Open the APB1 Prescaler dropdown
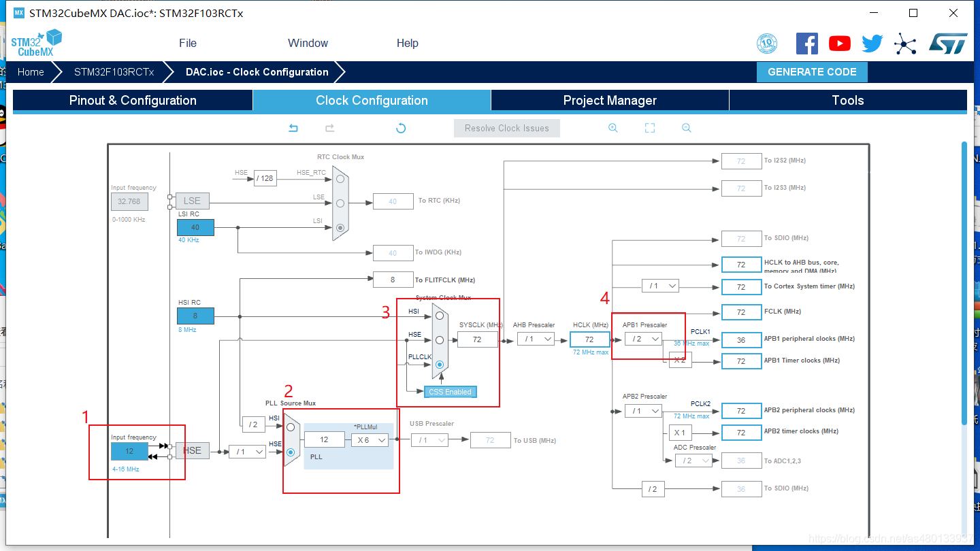Viewport: 980px width, 551px height. [x=643, y=339]
